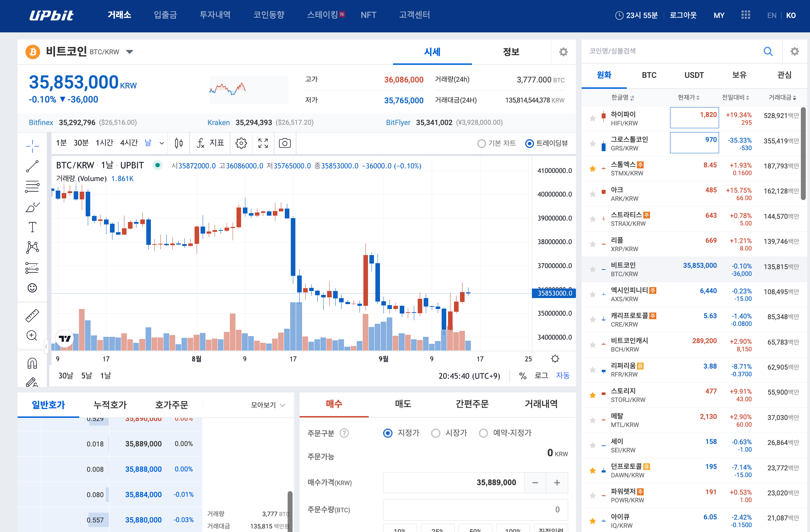Open the indicators menu
This screenshot has width=810, height=532.
pyautogui.click(x=210, y=143)
